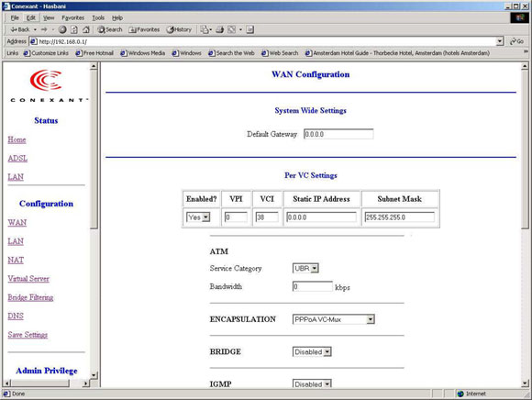
Task: Click the Subnet Mask field
Action: click(x=399, y=217)
